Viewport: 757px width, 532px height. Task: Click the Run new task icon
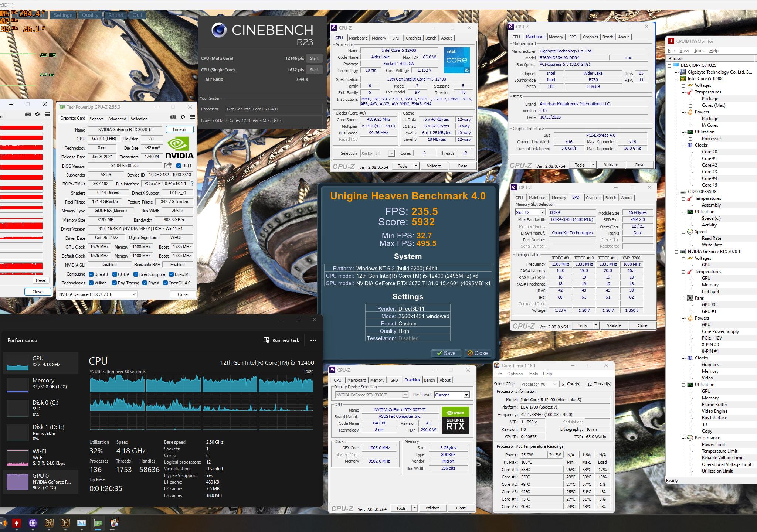[267, 340]
